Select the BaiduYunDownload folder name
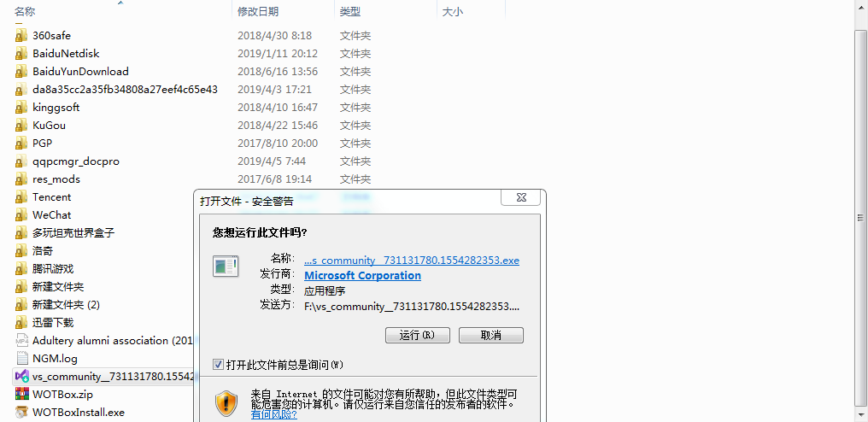The height and width of the screenshot is (422, 868). coord(80,72)
